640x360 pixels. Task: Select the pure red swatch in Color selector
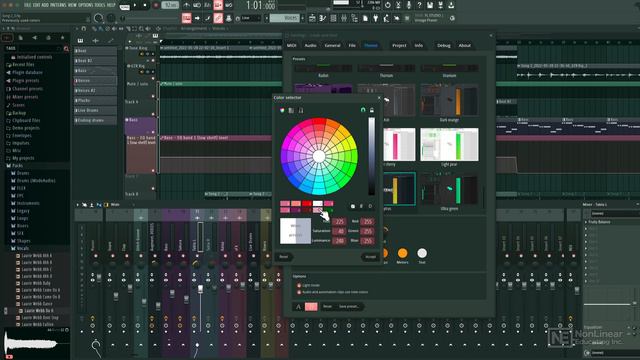[307, 203]
